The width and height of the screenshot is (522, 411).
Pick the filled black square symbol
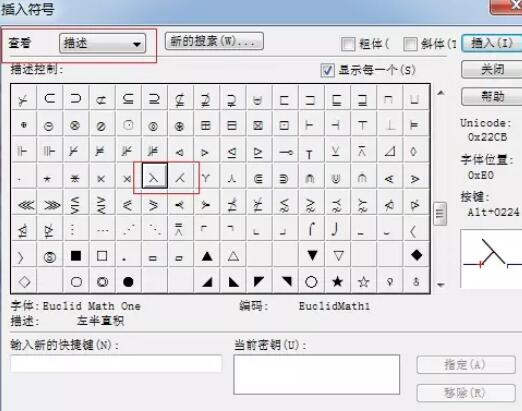click(76, 256)
